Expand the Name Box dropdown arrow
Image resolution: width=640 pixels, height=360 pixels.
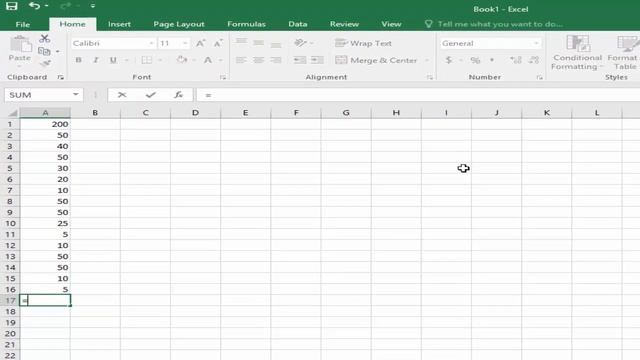coord(76,95)
